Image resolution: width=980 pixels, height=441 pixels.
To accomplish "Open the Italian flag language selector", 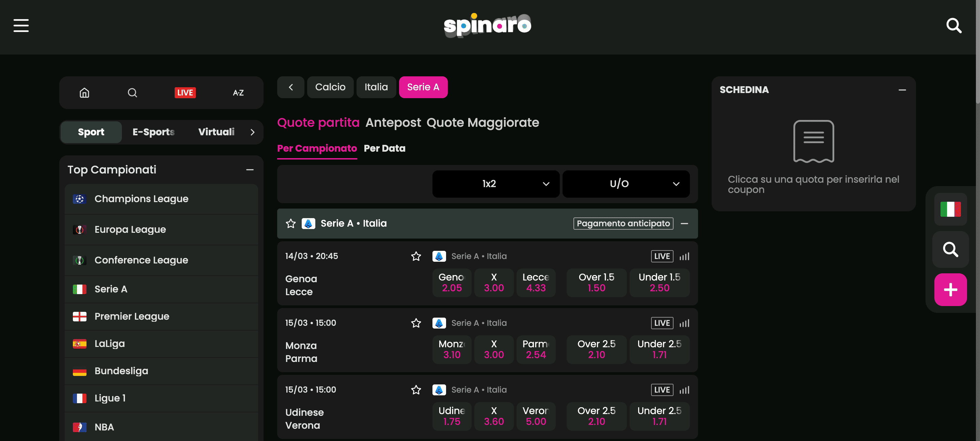I will [x=950, y=209].
